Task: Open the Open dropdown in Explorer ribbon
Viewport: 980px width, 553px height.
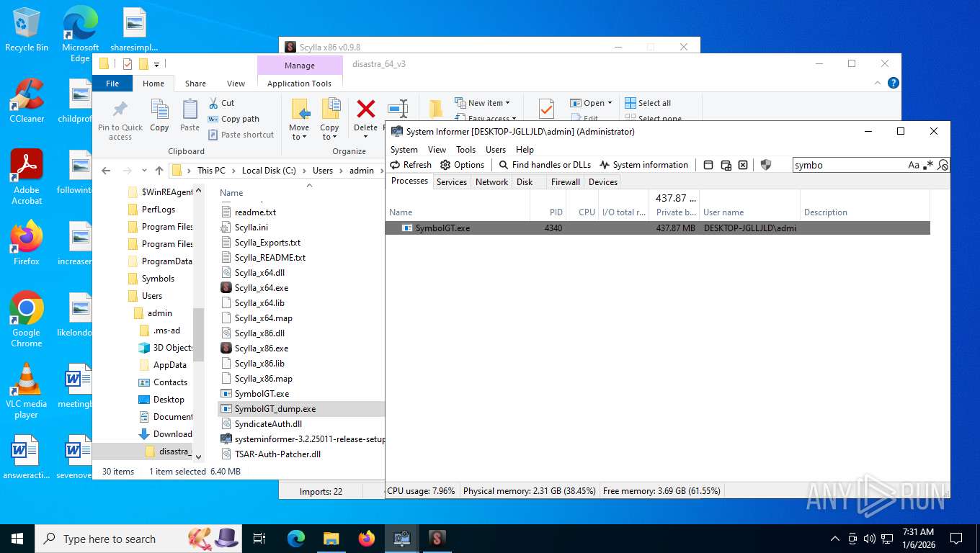Action: coord(591,103)
